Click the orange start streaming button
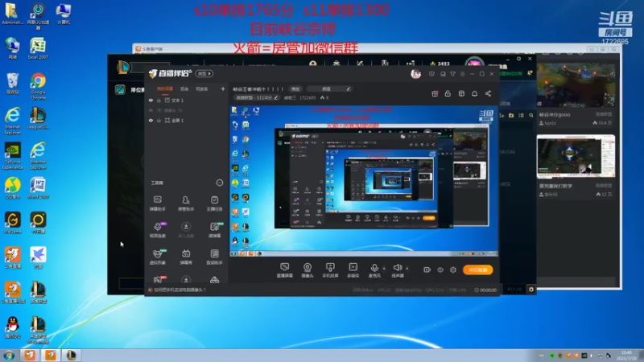Image resolution: width=644 pixels, height=362 pixels. 477,269
